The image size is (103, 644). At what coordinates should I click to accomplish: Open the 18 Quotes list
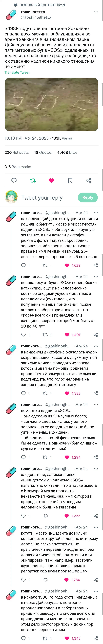coord(43,153)
